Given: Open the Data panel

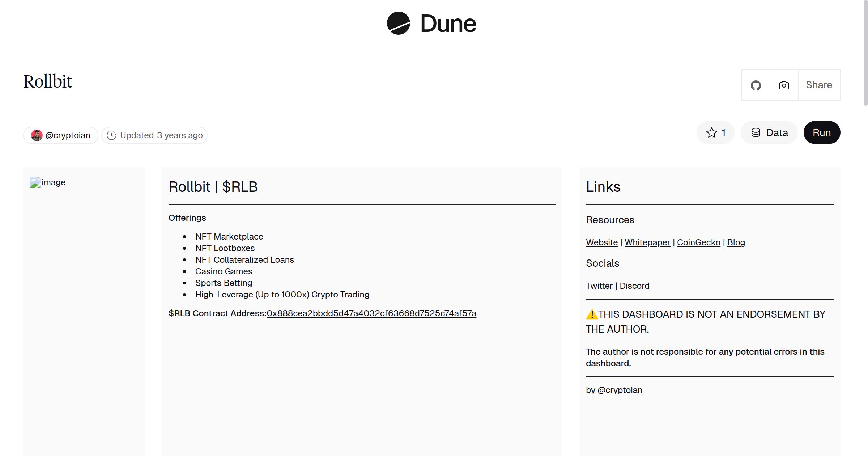Looking at the screenshot, I should (x=769, y=132).
